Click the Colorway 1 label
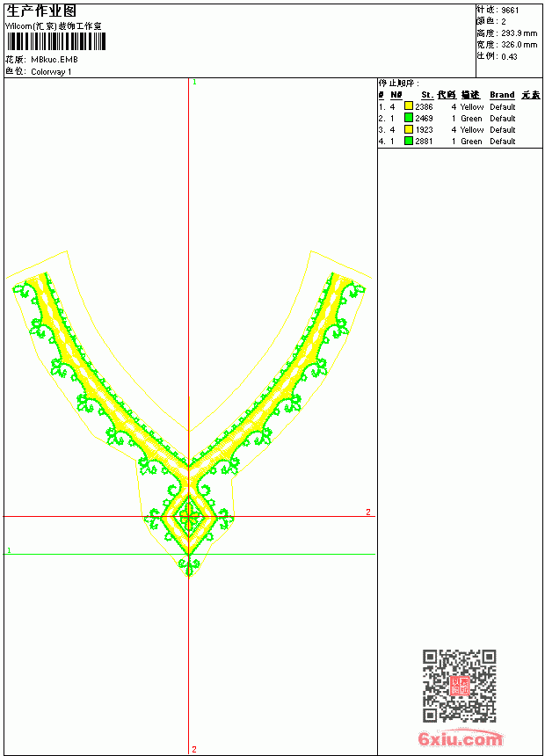Viewport: 545px width, 756px height. 51,72
